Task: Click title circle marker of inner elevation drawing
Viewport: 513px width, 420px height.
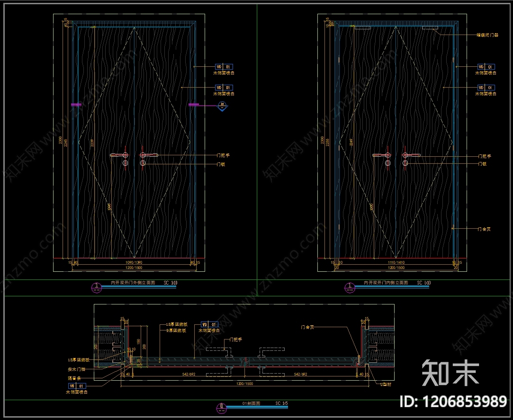Action: tap(350, 287)
